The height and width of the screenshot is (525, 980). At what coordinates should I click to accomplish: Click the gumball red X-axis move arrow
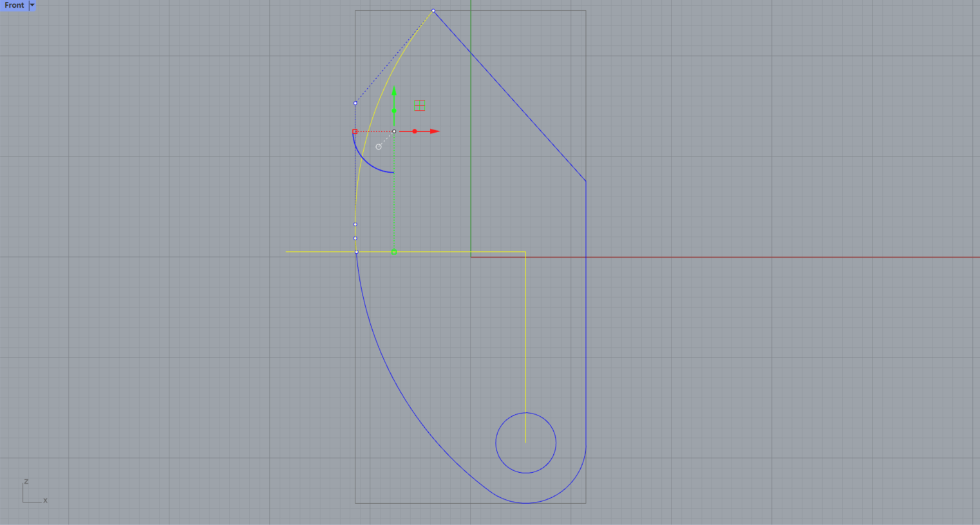pyautogui.click(x=435, y=131)
